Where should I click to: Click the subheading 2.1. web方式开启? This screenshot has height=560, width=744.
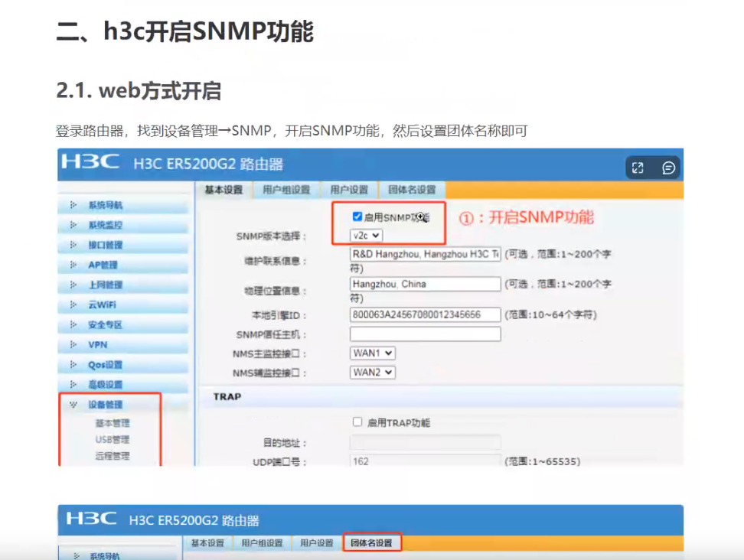coord(139,90)
